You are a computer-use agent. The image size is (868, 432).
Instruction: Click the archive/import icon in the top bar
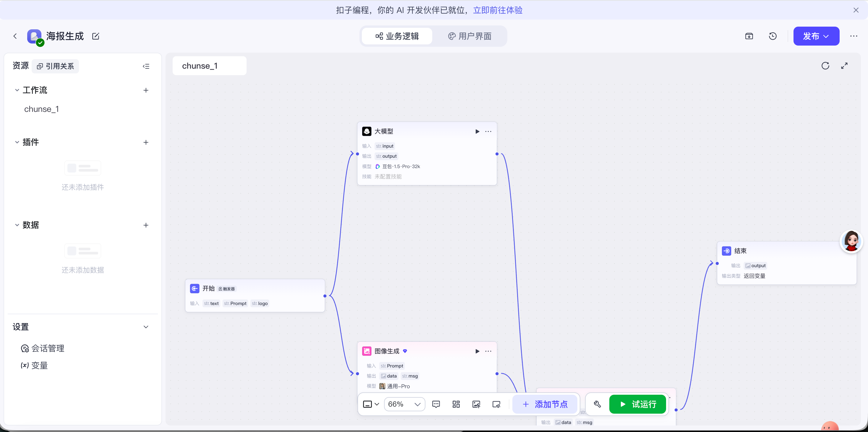coord(749,36)
